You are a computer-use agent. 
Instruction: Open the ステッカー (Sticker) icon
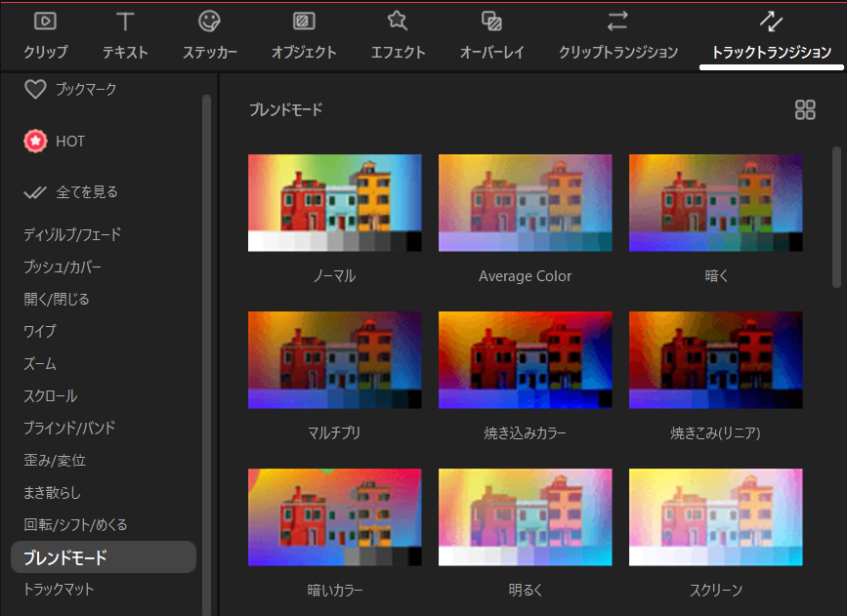pyautogui.click(x=209, y=21)
